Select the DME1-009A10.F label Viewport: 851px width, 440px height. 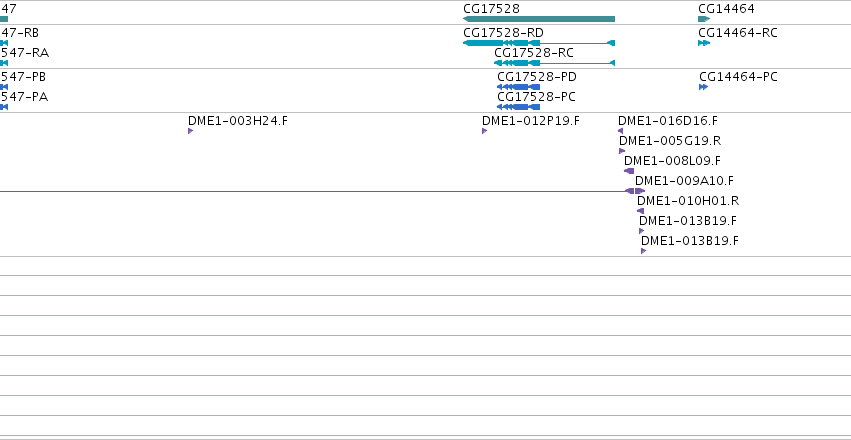[x=684, y=181]
